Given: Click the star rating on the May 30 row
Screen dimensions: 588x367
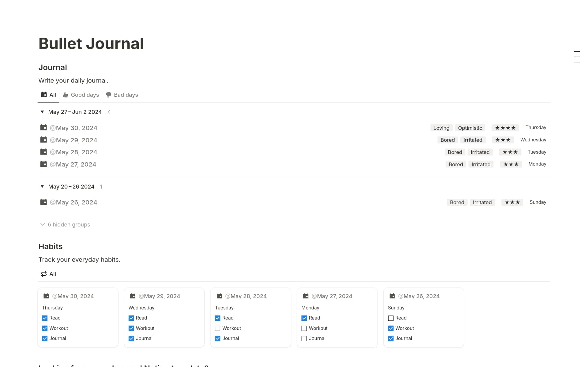Looking at the screenshot, I should coord(505,127).
